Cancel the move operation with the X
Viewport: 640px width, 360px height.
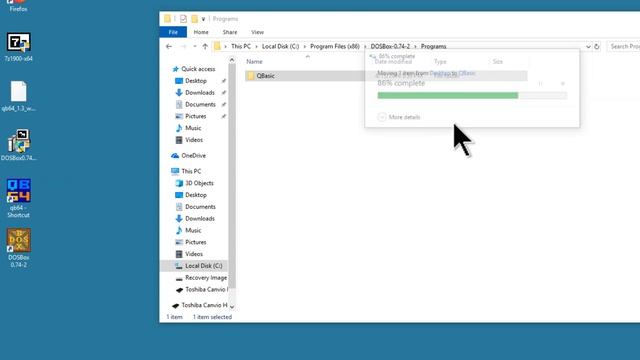(x=563, y=84)
